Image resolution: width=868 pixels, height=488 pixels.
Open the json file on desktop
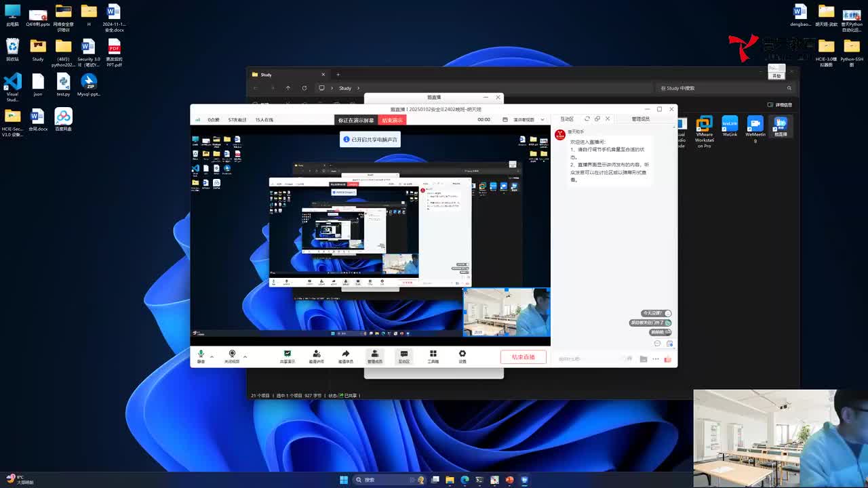coord(38,85)
